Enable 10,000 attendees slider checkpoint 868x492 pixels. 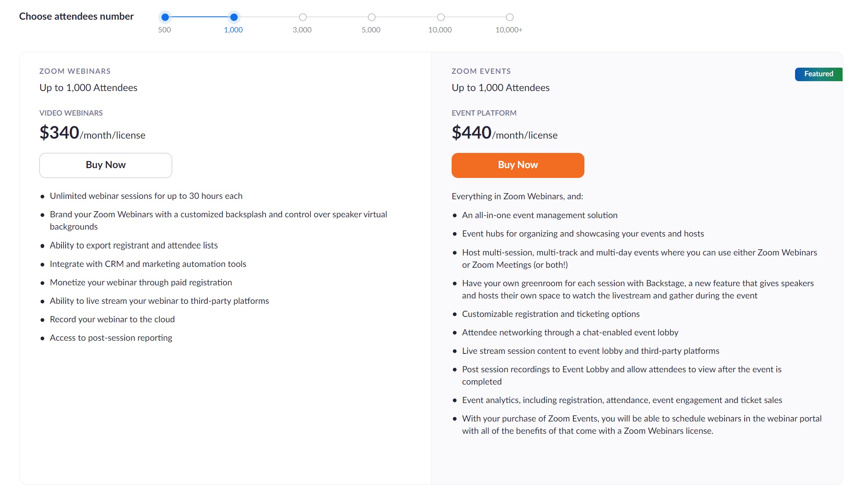point(441,17)
